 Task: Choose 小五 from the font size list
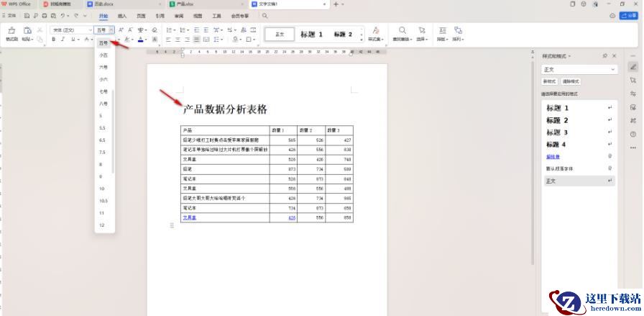pos(103,55)
